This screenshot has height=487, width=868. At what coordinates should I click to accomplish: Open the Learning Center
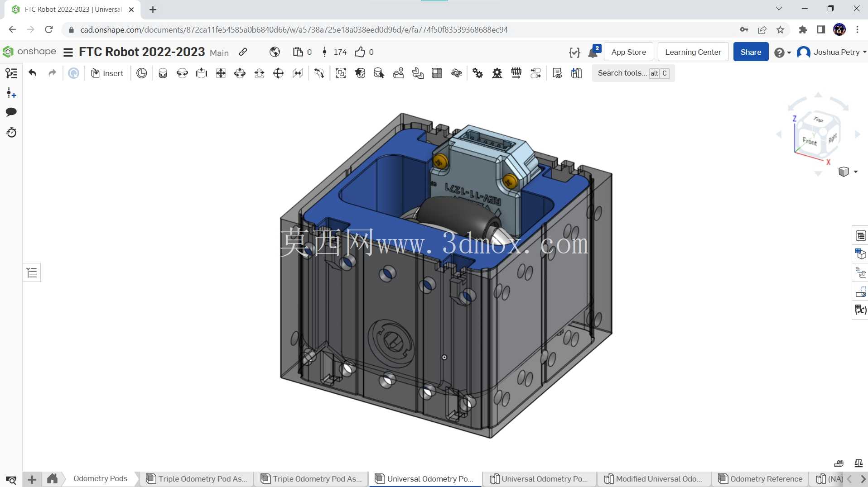(693, 52)
